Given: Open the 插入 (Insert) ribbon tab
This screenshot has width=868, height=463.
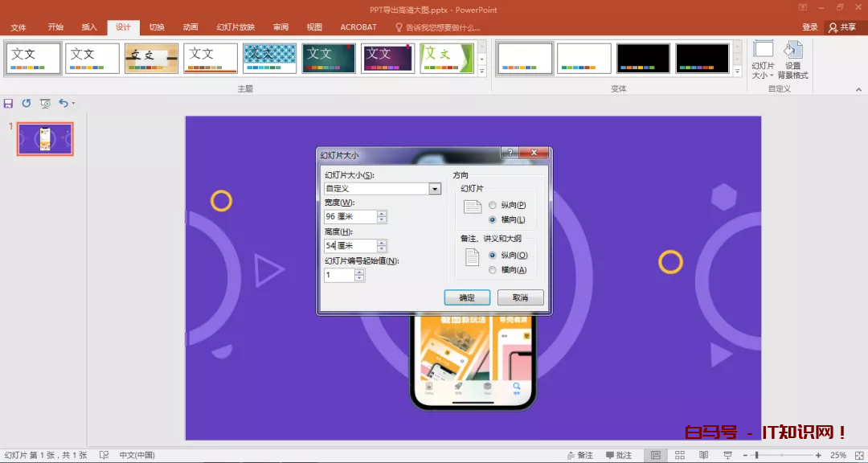Looking at the screenshot, I should 89,27.
